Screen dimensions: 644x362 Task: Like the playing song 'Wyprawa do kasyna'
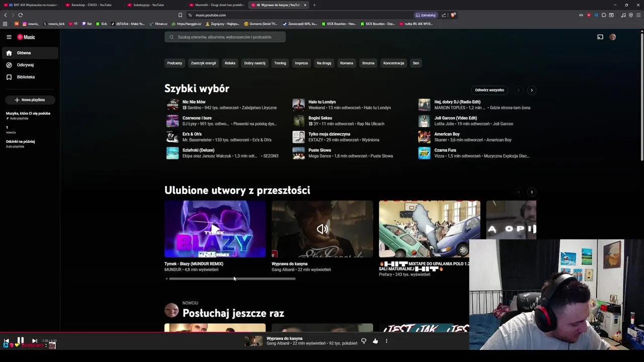coord(375,341)
